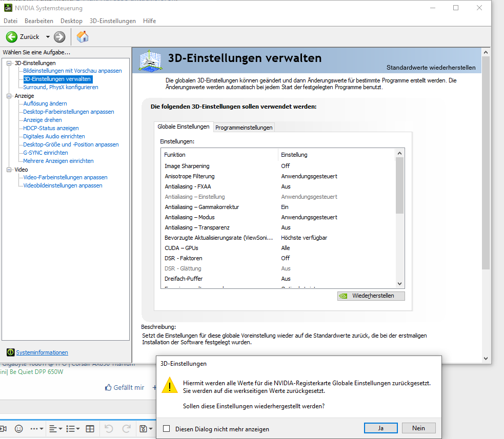The height and width of the screenshot is (439, 504).
Task: Open Mehrere Anzeigen einrichten
Action: 58,161
